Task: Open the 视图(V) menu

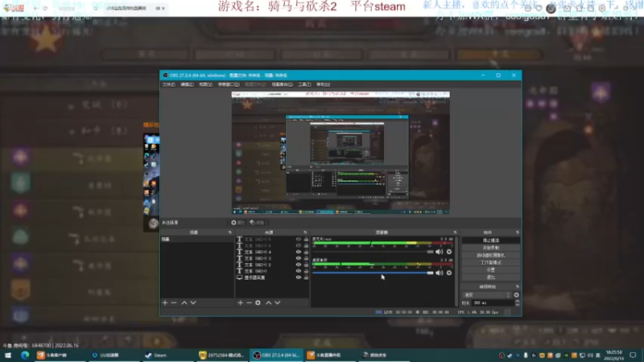Action: tap(206, 84)
